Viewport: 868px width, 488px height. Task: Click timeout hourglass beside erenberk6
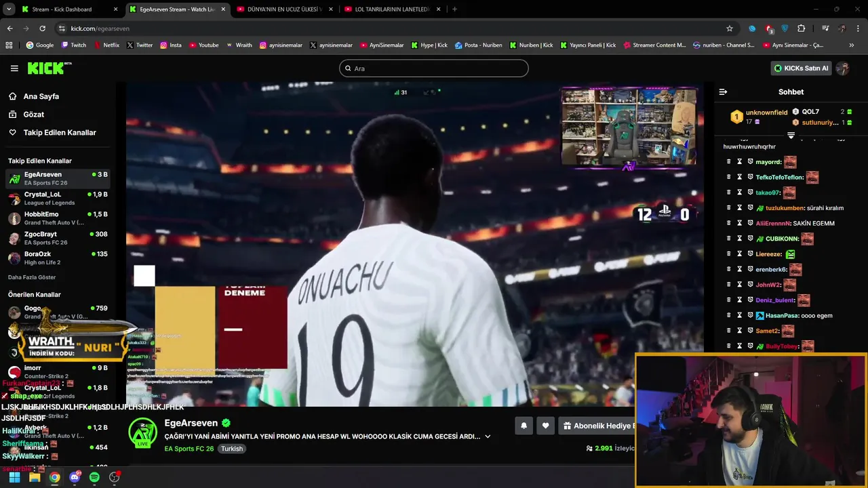(740, 270)
